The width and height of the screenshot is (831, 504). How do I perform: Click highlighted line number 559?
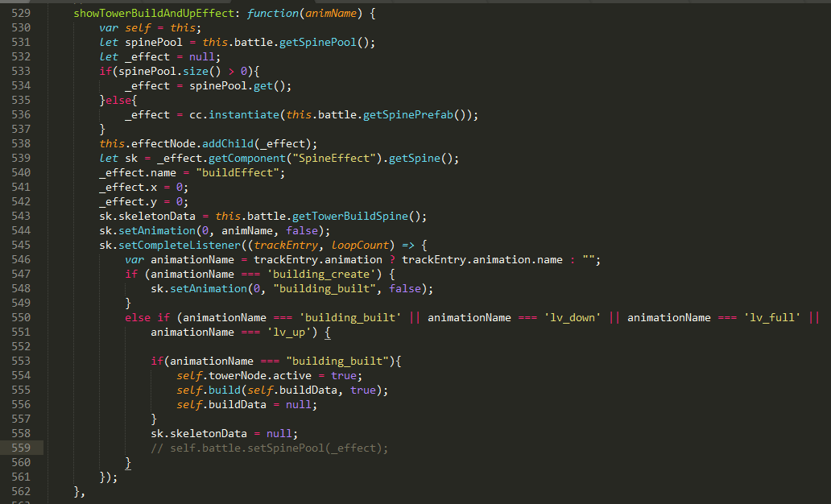click(21, 448)
